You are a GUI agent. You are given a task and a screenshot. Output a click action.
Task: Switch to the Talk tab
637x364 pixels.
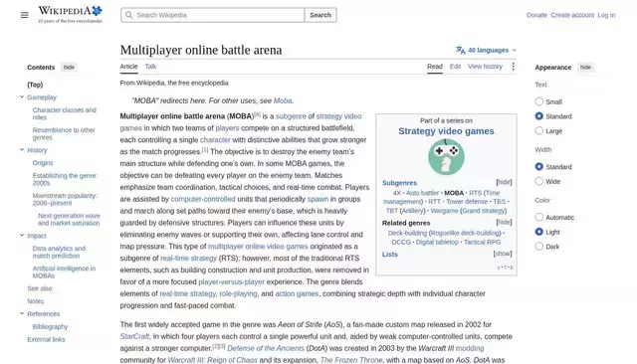click(150, 67)
